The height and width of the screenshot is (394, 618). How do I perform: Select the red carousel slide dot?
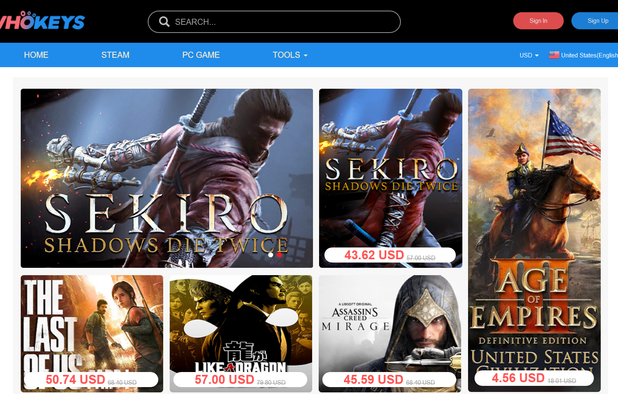pyautogui.click(x=279, y=255)
